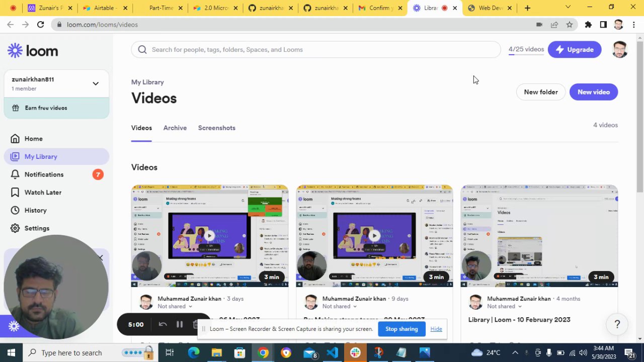Expand the zunairkhan811 workspace switcher

pos(56,83)
